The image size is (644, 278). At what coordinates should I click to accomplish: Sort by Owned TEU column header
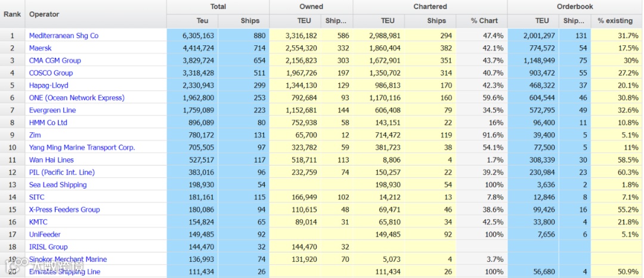tap(295, 21)
